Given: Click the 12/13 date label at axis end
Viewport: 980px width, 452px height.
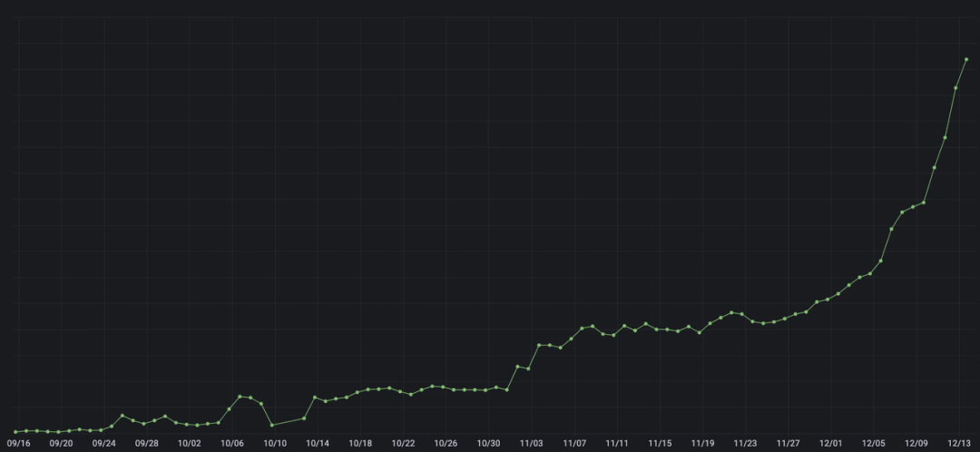Looking at the screenshot, I should tap(959, 444).
